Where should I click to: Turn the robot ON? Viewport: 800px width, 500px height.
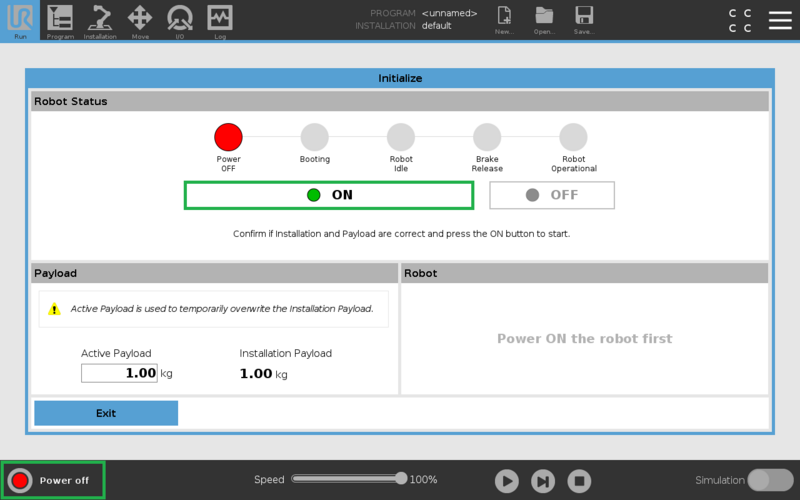click(x=329, y=195)
